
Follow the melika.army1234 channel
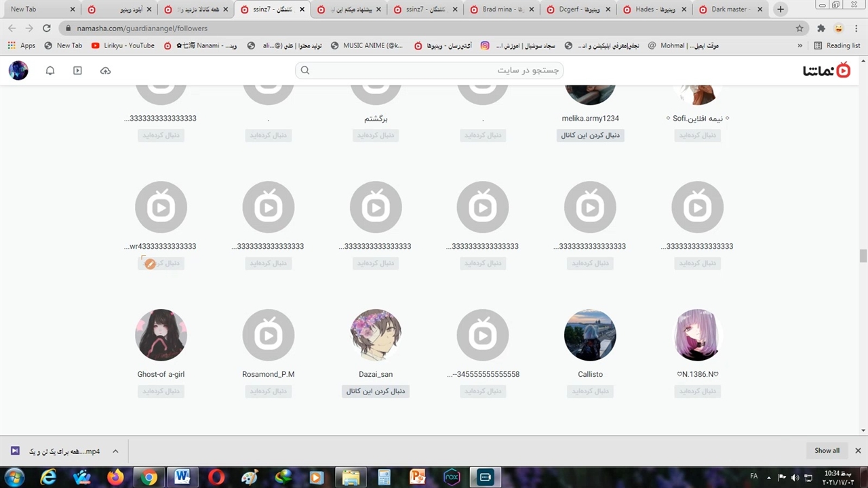coord(590,136)
